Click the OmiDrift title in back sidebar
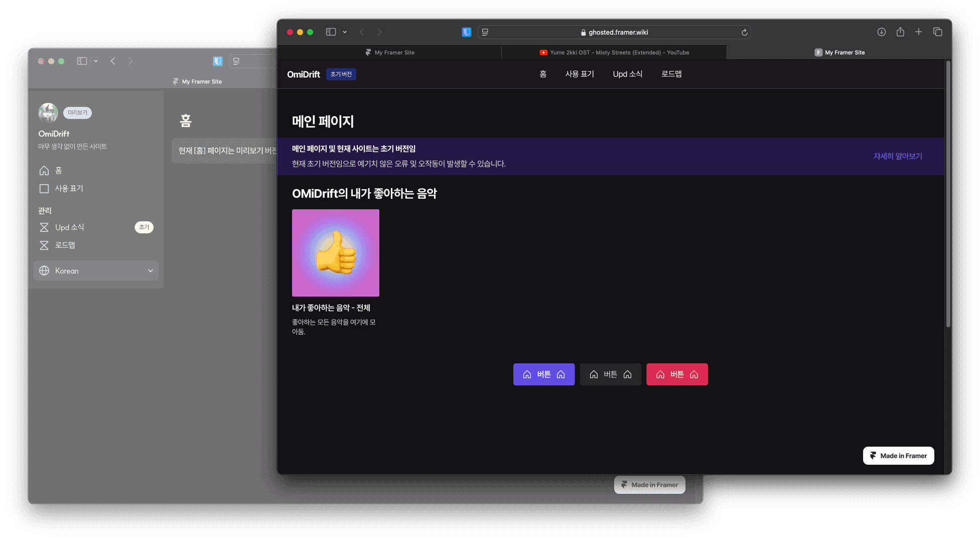The image size is (980, 541). tap(54, 134)
